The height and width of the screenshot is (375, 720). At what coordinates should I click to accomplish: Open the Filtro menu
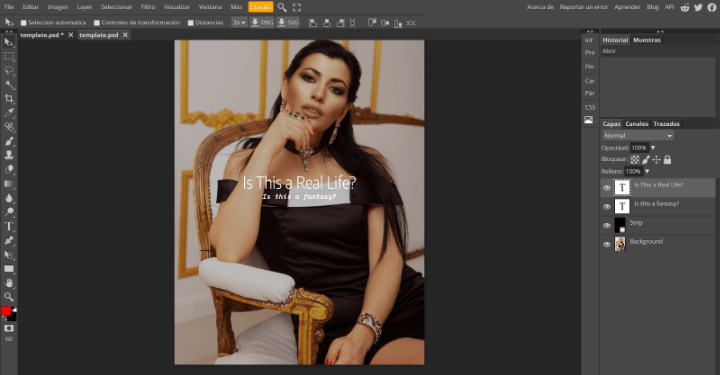click(x=148, y=7)
